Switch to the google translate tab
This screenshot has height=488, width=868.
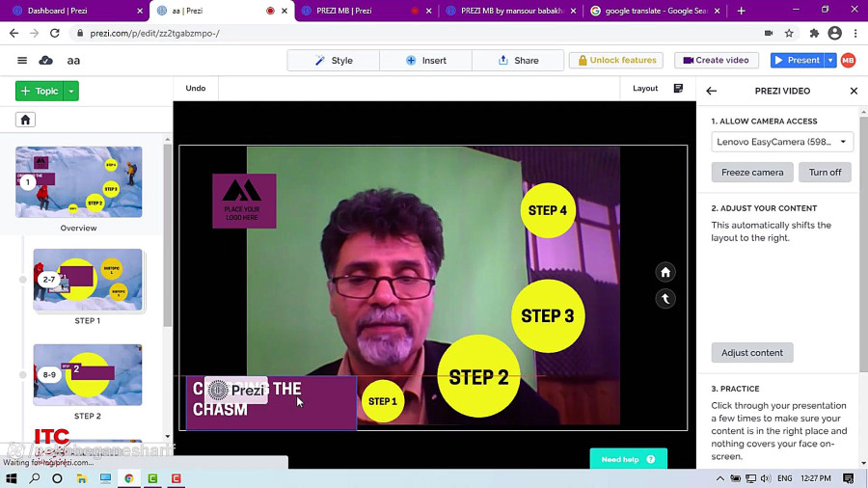656,11
